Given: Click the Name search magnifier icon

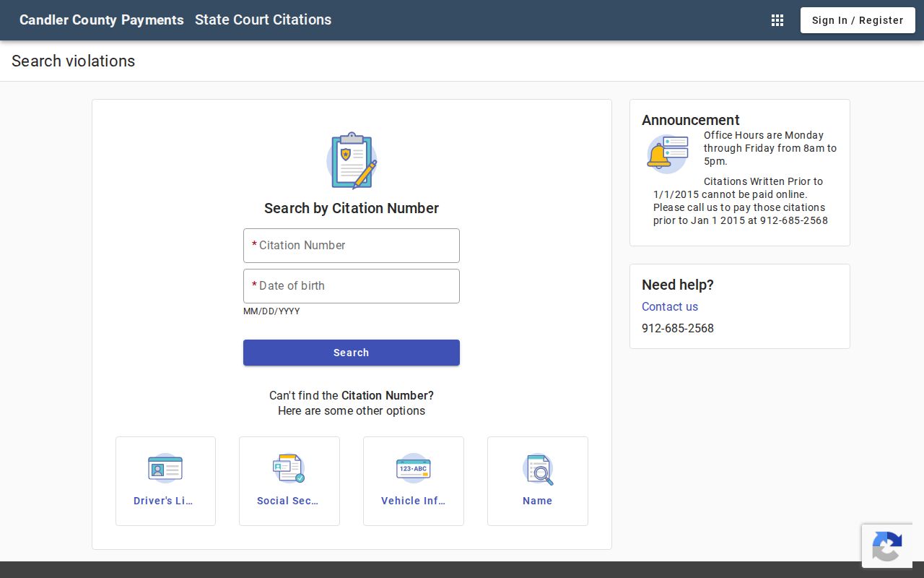Looking at the screenshot, I should [x=538, y=468].
